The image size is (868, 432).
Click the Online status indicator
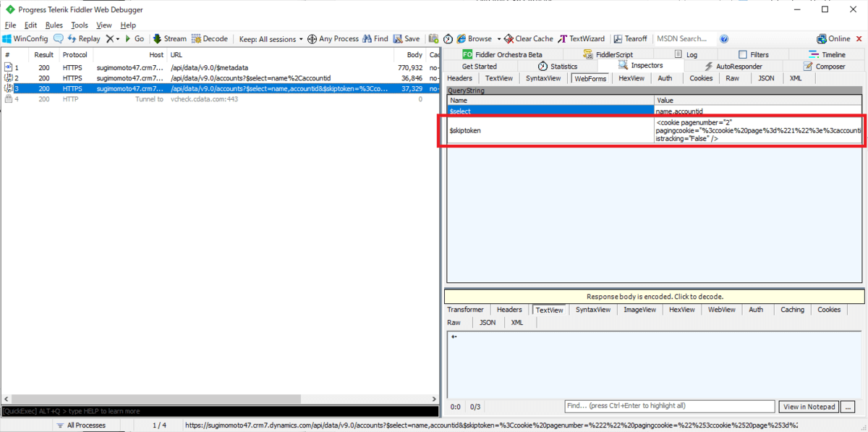834,39
